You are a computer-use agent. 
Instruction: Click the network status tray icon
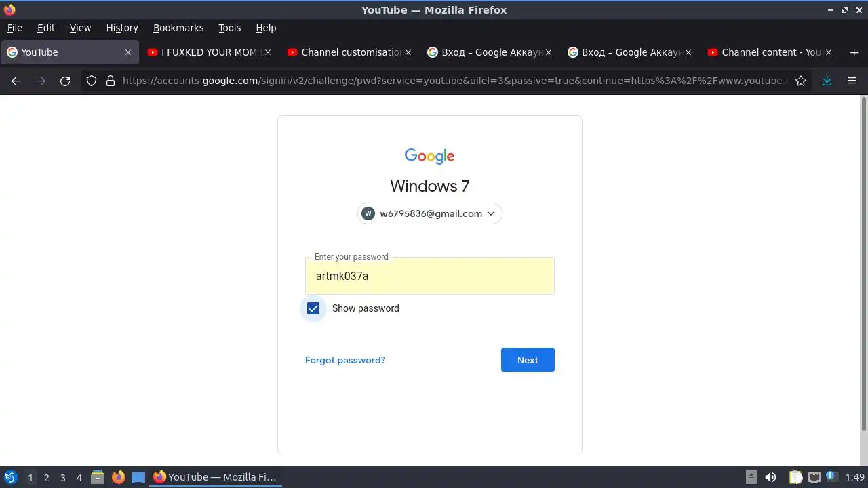pyautogui.click(x=814, y=477)
